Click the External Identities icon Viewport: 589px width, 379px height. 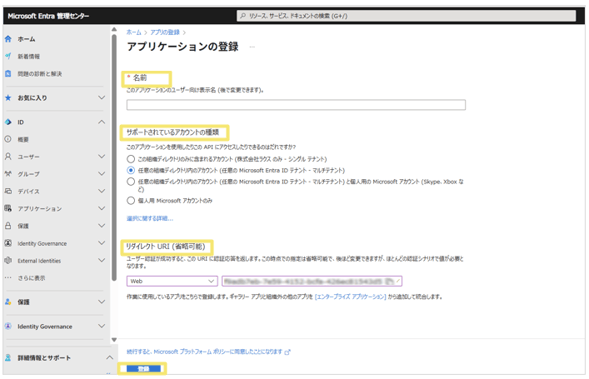tap(8, 260)
